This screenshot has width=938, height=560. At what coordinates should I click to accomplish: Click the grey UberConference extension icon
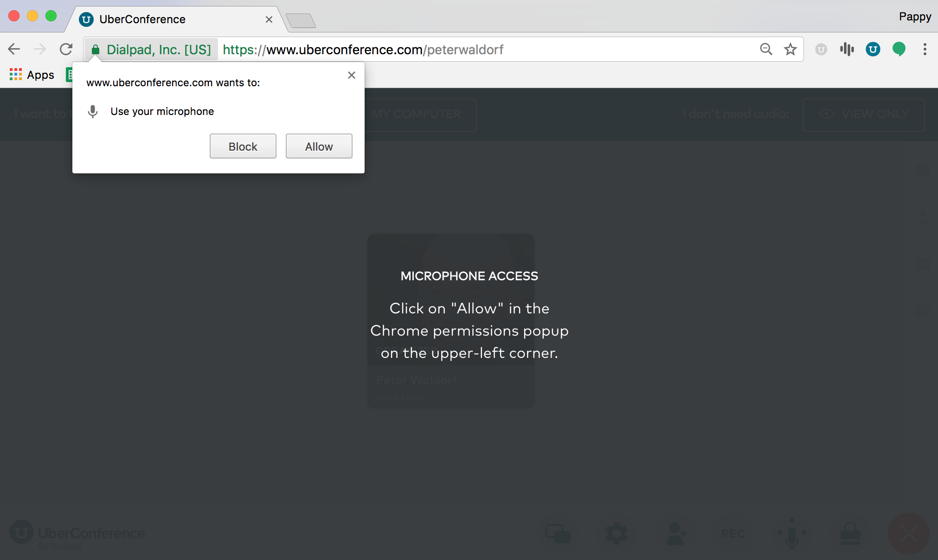pyautogui.click(x=821, y=49)
